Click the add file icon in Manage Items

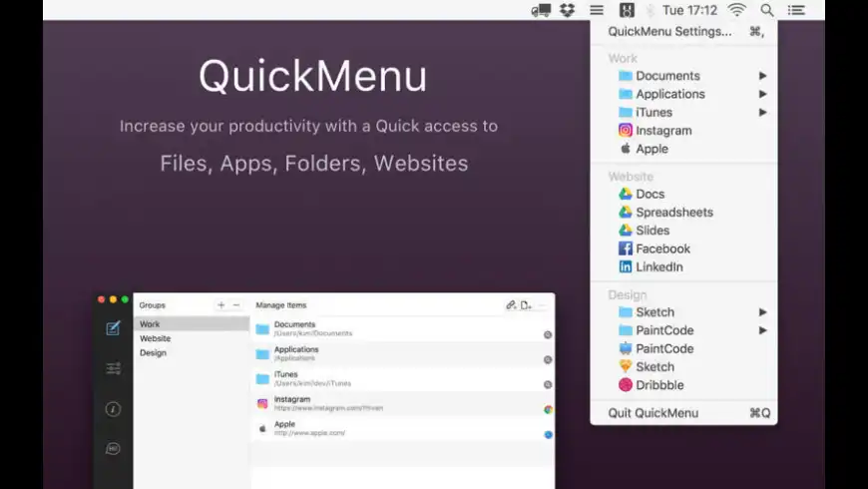point(526,305)
